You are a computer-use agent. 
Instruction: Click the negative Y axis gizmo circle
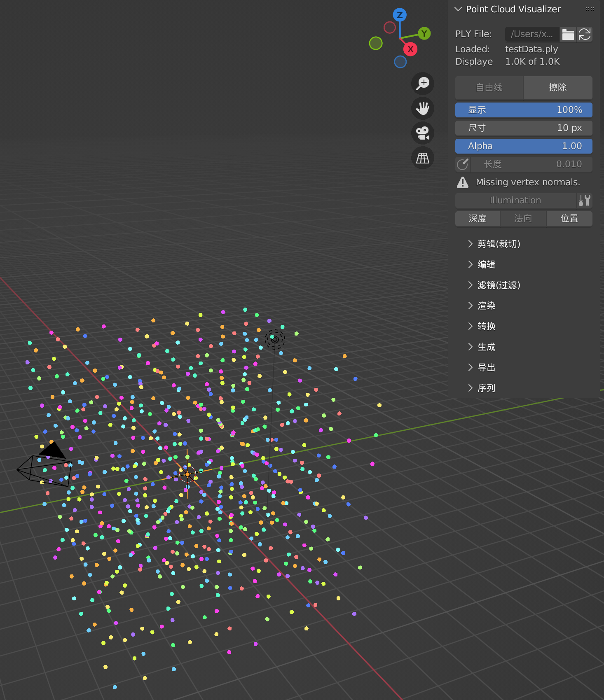click(376, 43)
